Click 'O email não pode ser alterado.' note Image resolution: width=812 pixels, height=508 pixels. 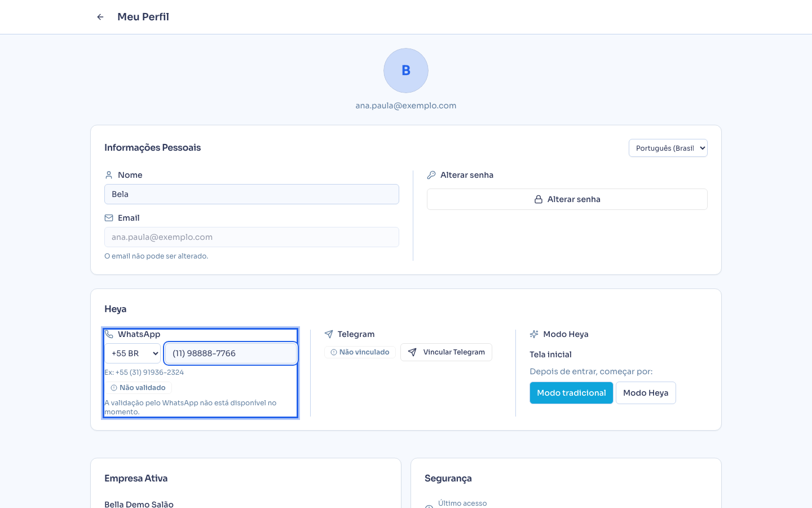point(156,256)
